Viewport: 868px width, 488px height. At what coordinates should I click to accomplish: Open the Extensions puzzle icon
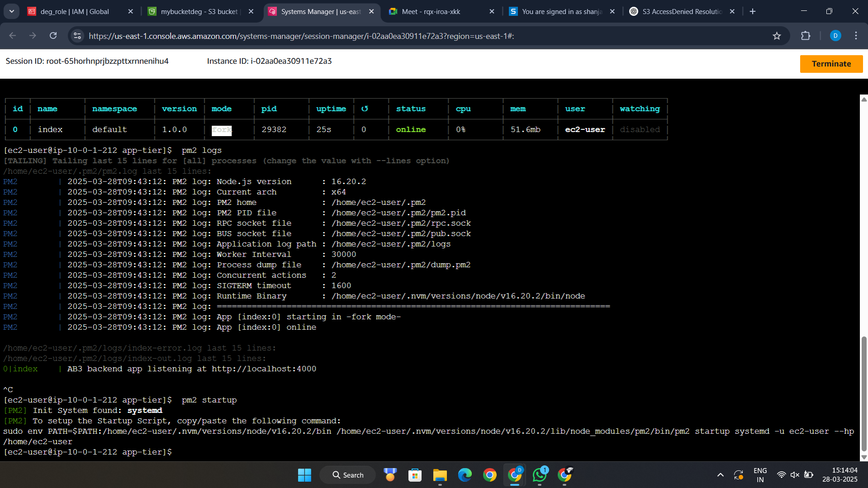[806, 36]
